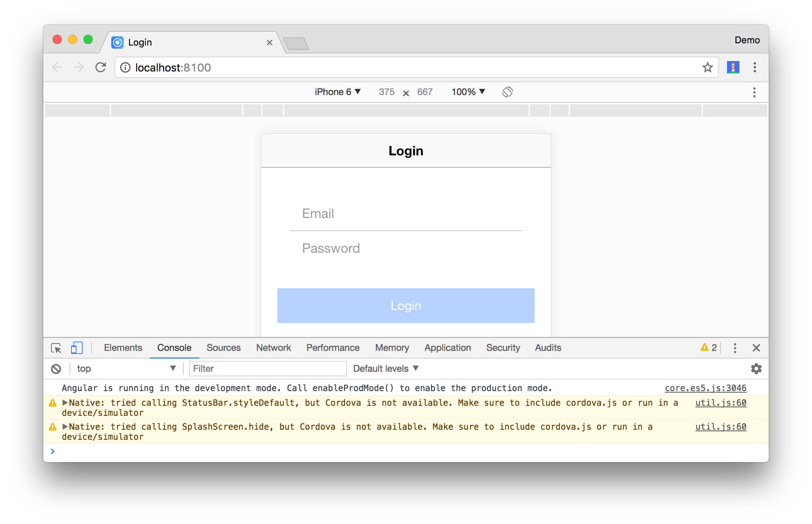Open the Application panel in DevTools
This screenshot has width=812, height=524.
pyautogui.click(x=447, y=348)
